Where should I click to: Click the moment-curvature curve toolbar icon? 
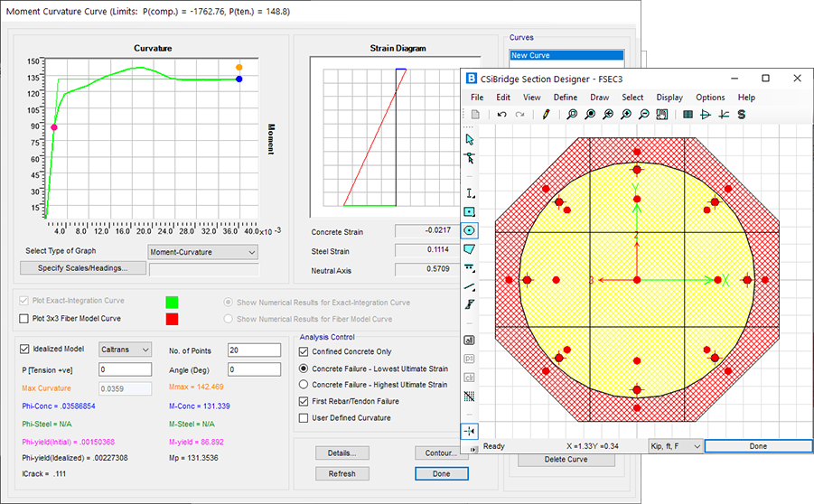[x=724, y=114]
